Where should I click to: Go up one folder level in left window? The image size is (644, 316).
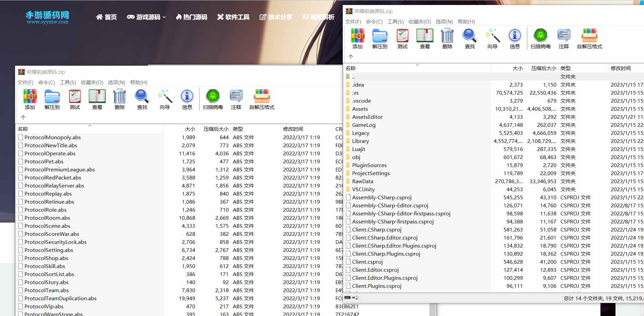tap(23, 117)
